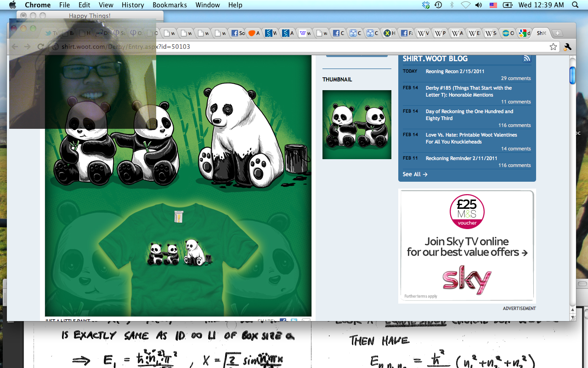
Task: Click the panda design thumbnail image
Action: point(356,125)
